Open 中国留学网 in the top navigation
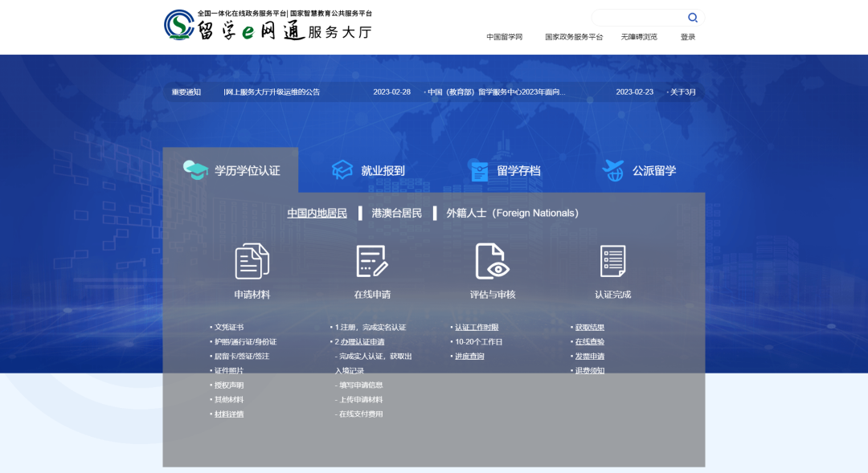 click(504, 37)
